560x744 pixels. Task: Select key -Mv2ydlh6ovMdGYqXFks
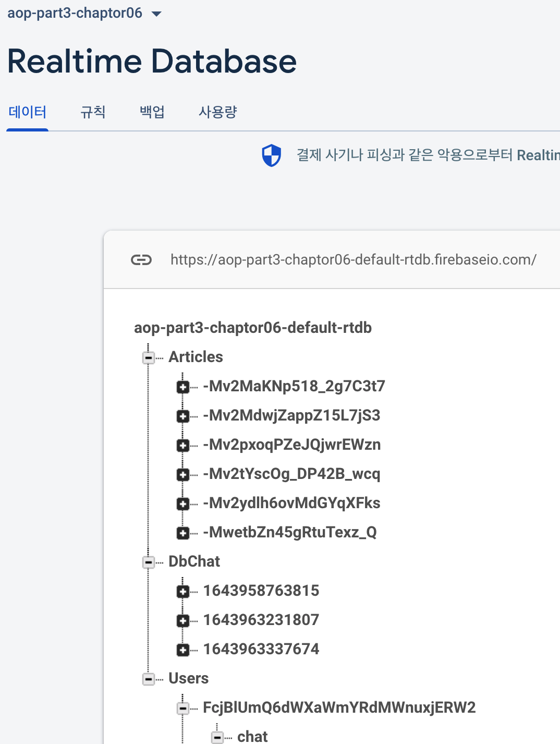pyautogui.click(x=291, y=503)
